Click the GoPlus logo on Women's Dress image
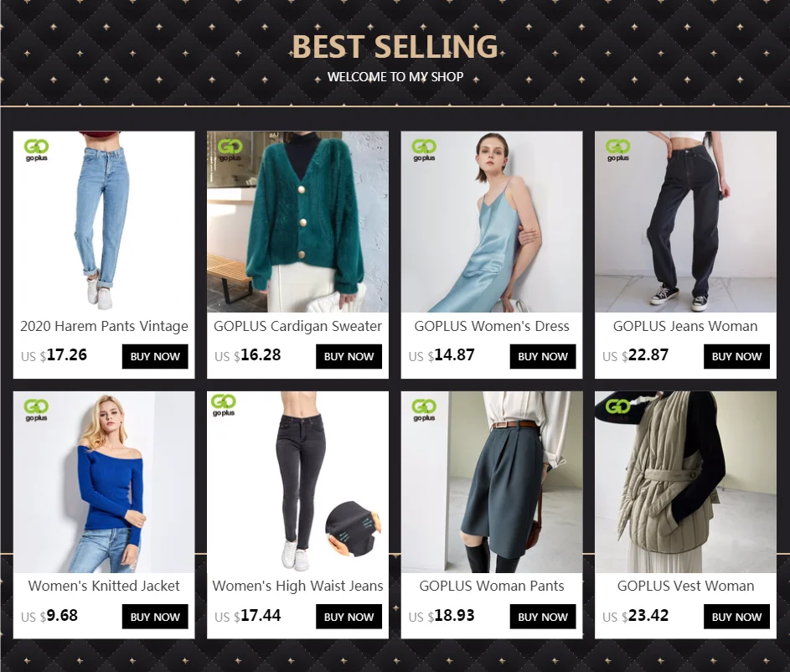The width and height of the screenshot is (790, 672). pyautogui.click(x=424, y=150)
